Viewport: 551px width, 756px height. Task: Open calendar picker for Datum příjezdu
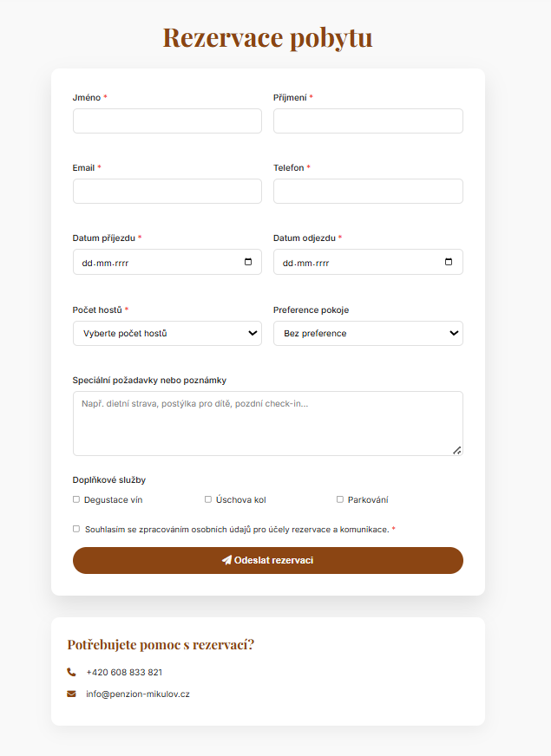(248, 262)
